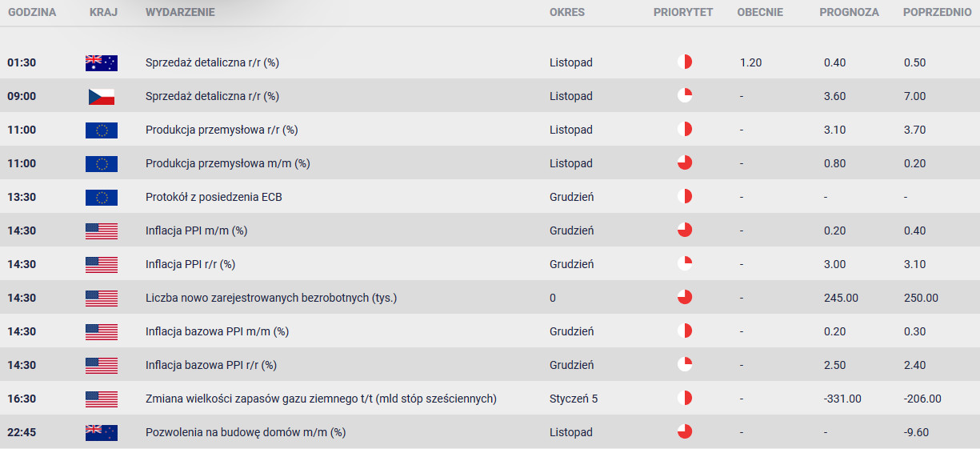Select the -331.00 forecast value
The height and width of the screenshot is (449, 980).
point(842,399)
